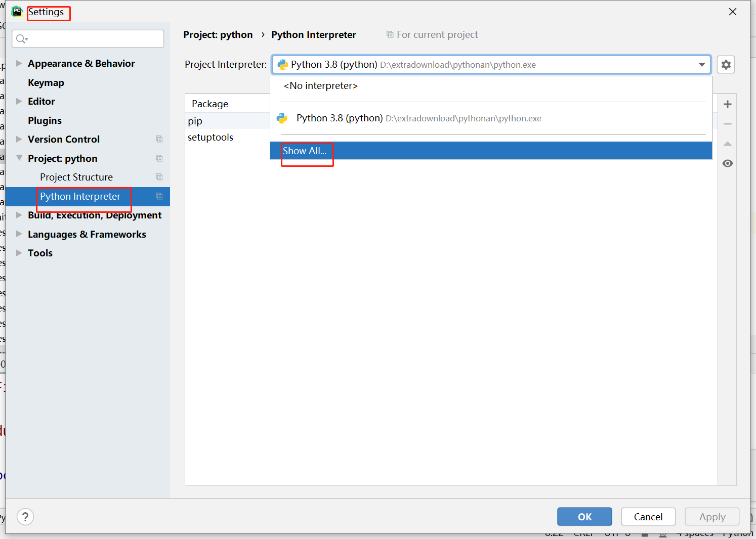Click project-level icon beside Python Interpreter
Screen dimensions: 756x539
click(159, 196)
